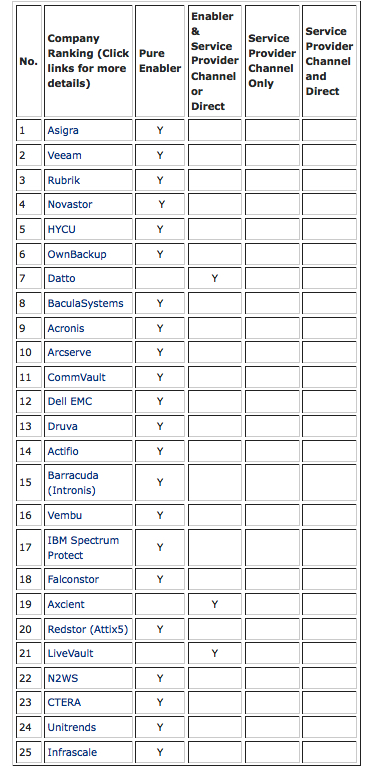Viewport: 376px width, 766px height.
Task: Click the OwnBackup link
Action: pos(77,254)
